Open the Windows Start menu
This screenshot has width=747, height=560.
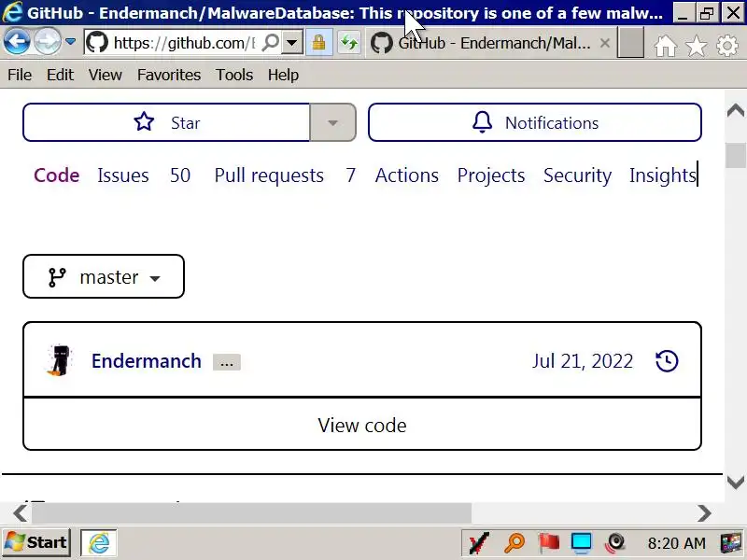35,542
